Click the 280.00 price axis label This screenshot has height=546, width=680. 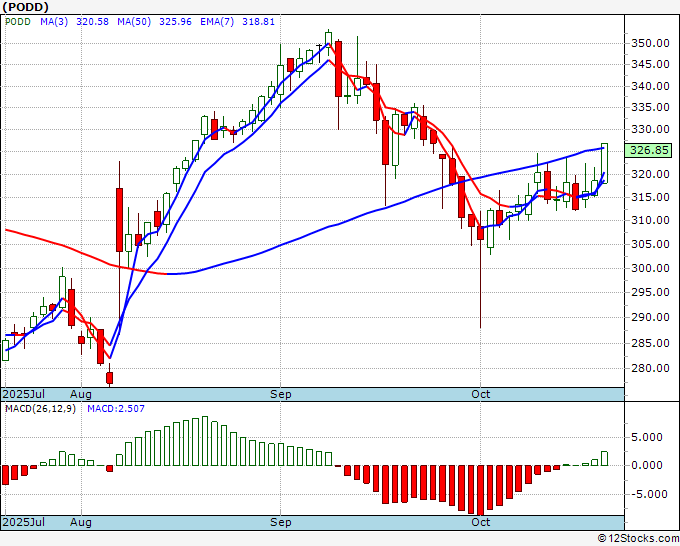pos(650,368)
